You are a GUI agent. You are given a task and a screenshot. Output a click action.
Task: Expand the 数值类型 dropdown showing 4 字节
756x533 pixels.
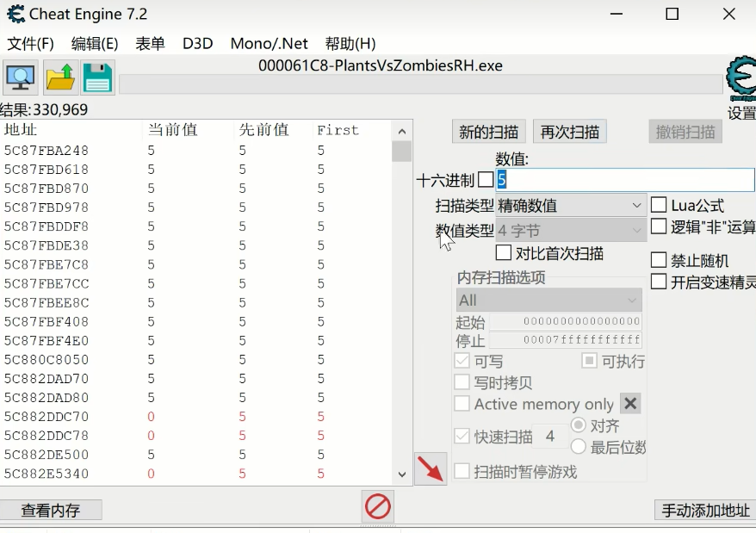(x=571, y=230)
